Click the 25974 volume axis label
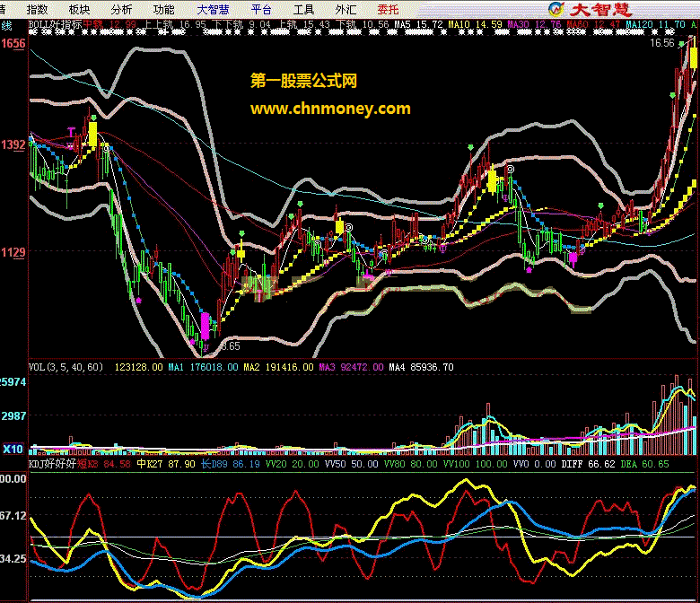 coord(13,382)
